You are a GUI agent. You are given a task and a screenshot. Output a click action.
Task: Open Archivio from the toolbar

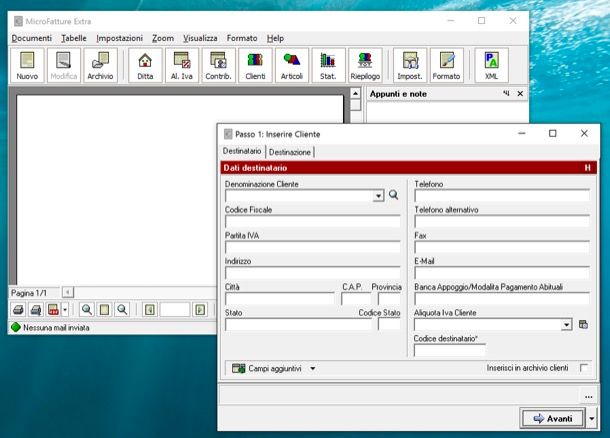click(100, 65)
